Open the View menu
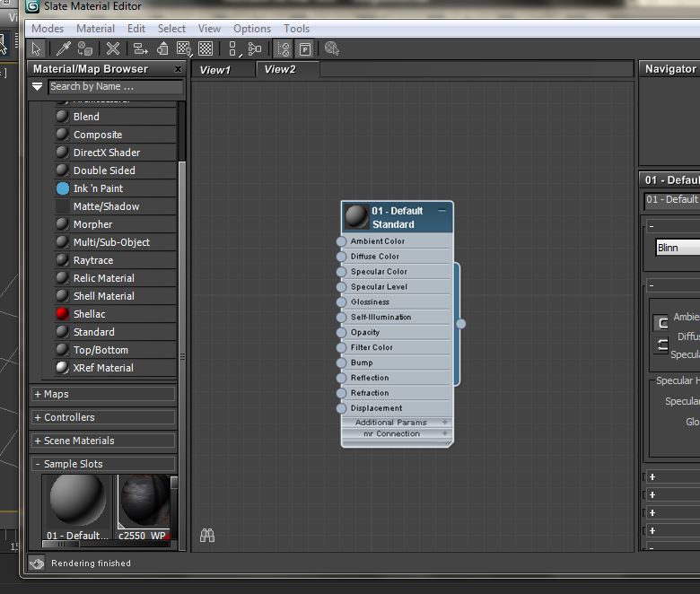Screen dimensions: 700x594 pos(209,29)
